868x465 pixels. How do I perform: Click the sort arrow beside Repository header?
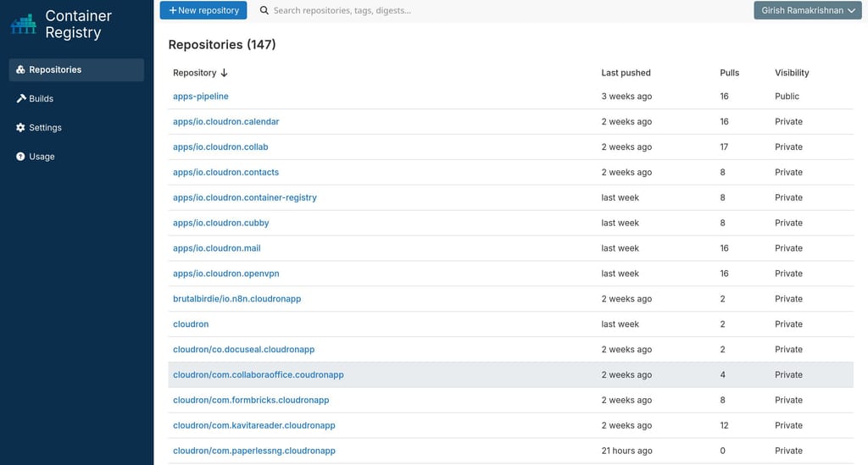[x=224, y=73]
